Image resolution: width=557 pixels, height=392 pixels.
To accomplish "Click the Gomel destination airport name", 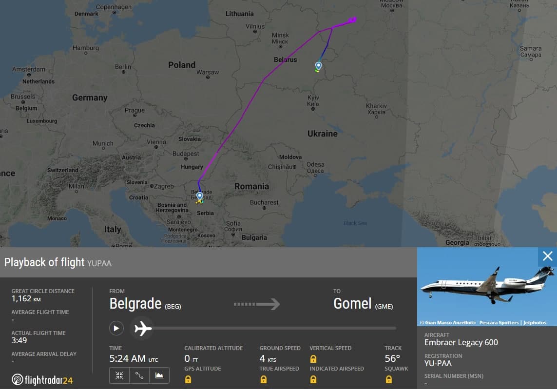I will click(352, 304).
